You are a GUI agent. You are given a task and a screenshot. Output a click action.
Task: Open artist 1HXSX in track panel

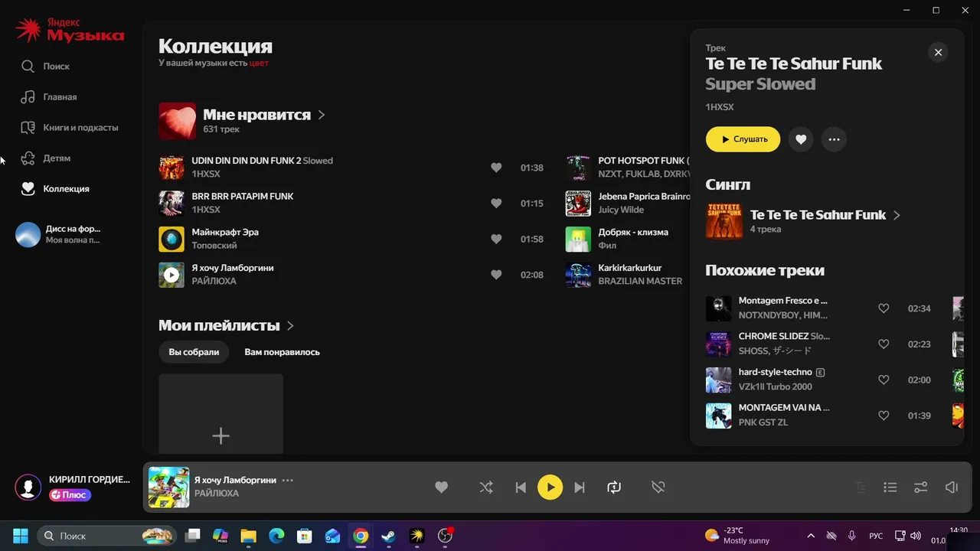720,107
